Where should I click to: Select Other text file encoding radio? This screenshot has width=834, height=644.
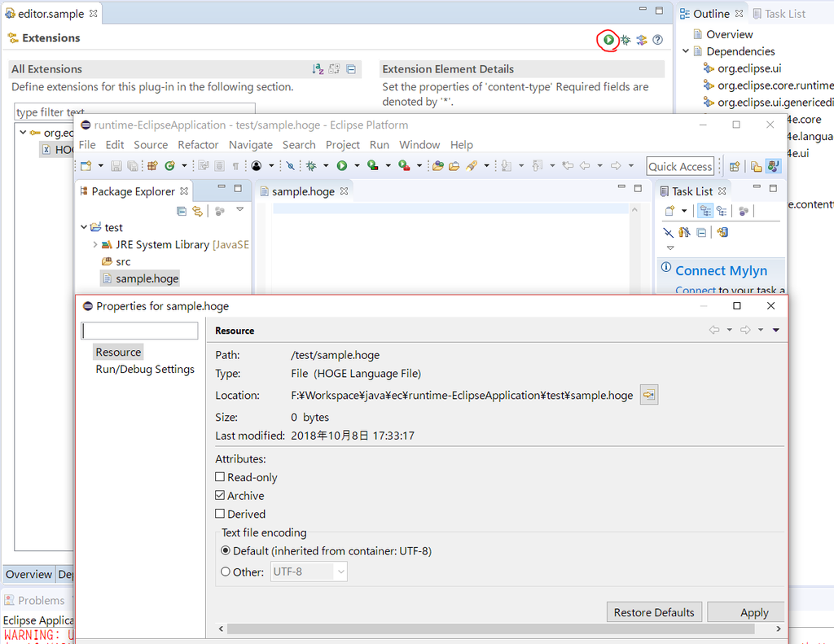coord(226,572)
